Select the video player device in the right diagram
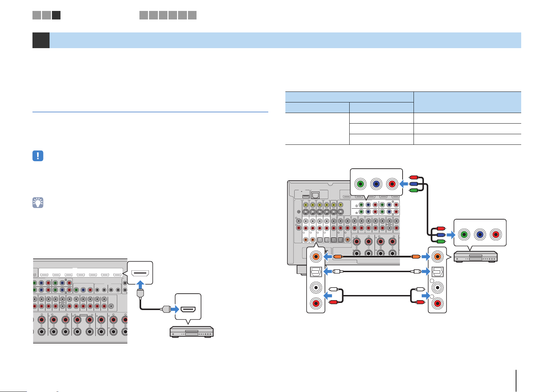554x392 pixels. (x=476, y=257)
